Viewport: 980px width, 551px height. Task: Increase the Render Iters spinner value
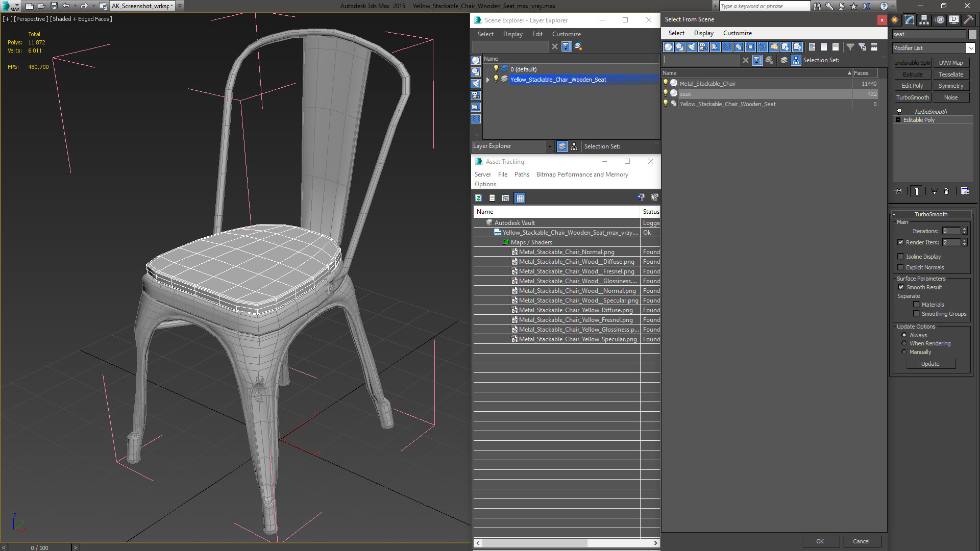964,240
